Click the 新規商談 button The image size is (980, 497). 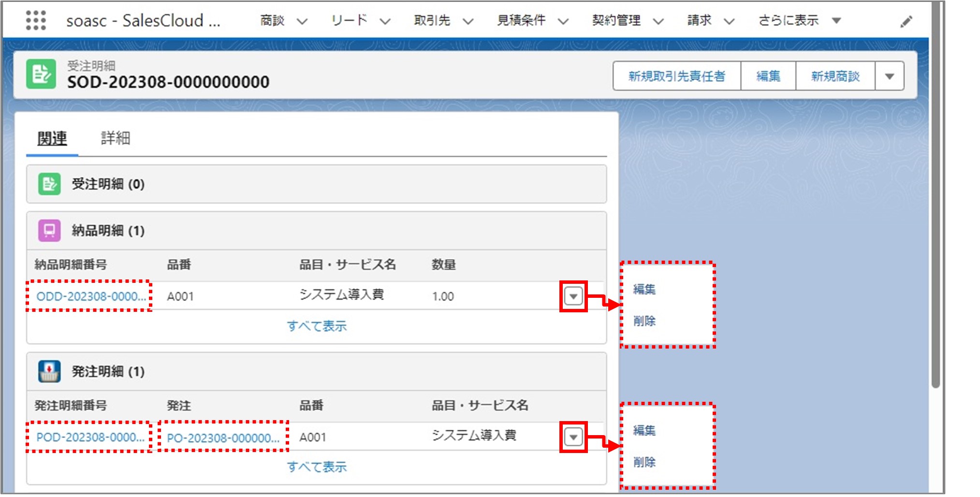pos(835,76)
